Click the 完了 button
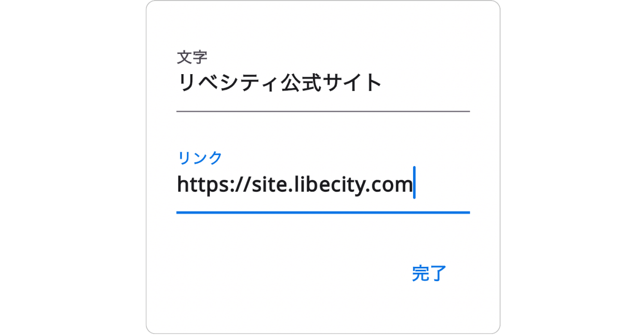Screen dimensions: 644x335 pyautogui.click(x=429, y=273)
